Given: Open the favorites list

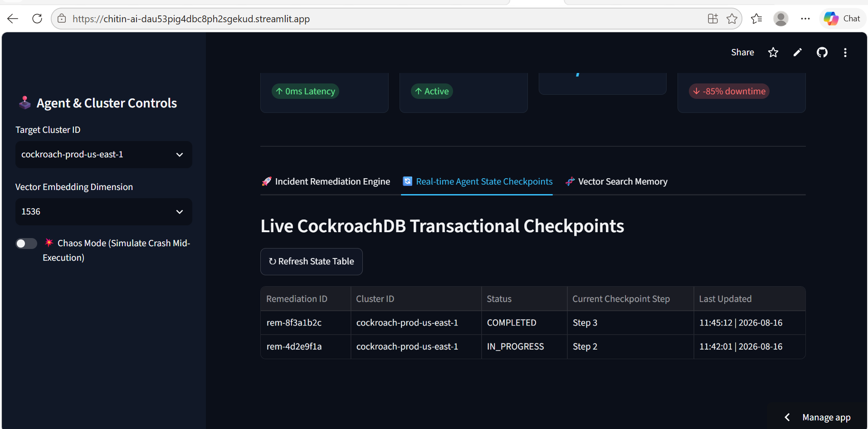Looking at the screenshot, I should pyautogui.click(x=756, y=19).
